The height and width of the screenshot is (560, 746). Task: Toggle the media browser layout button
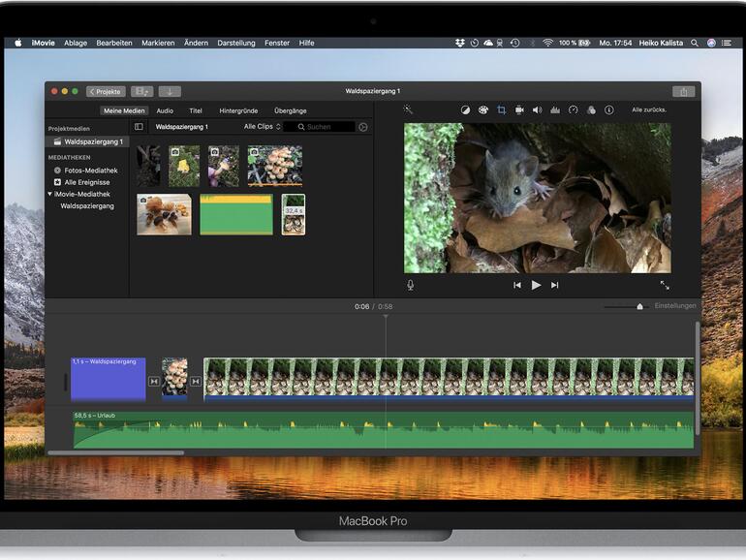click(141, 91)
